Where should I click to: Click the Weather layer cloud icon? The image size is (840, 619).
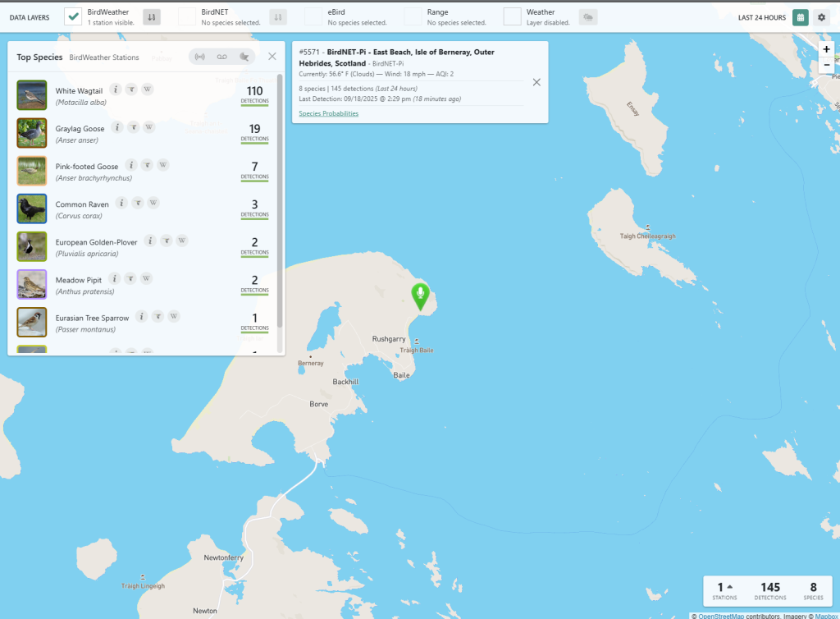587,17
